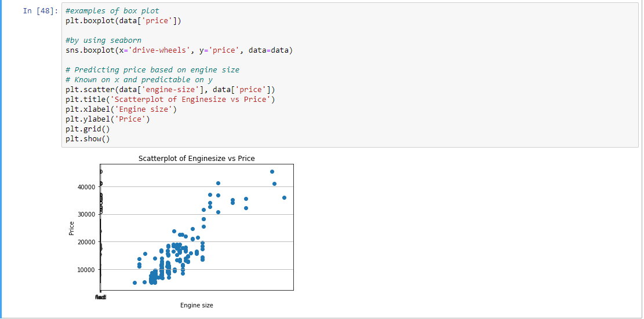Click the plt.show() line
The width and height of the screenshot is (644, 319).
click(x=88, y=139)
